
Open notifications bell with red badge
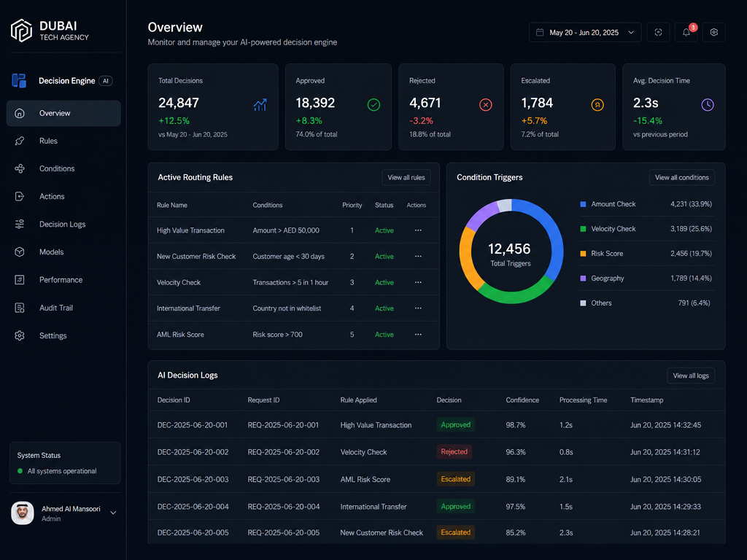(686, 32)
